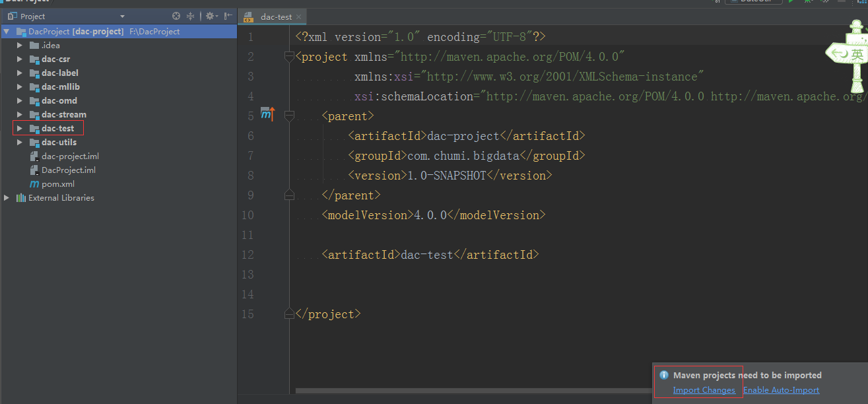Click the dac-stream folder icon
The image size is (868, 404).
34,115
